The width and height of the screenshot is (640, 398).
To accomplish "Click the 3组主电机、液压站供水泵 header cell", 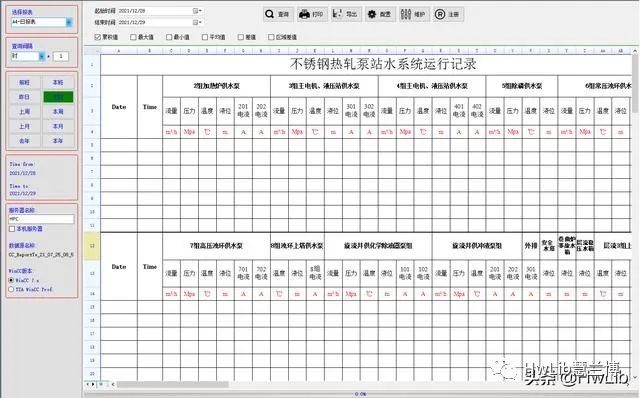I will tap(324, 86).
